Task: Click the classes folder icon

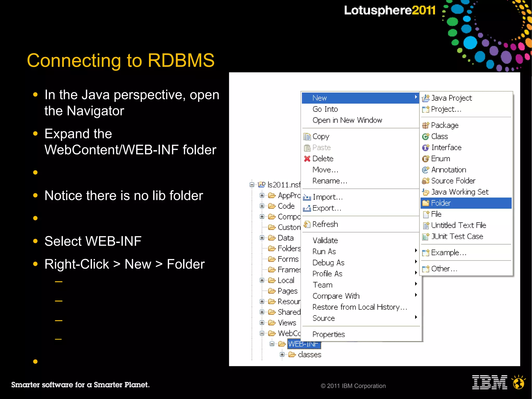Action: (x=292, y=355)
